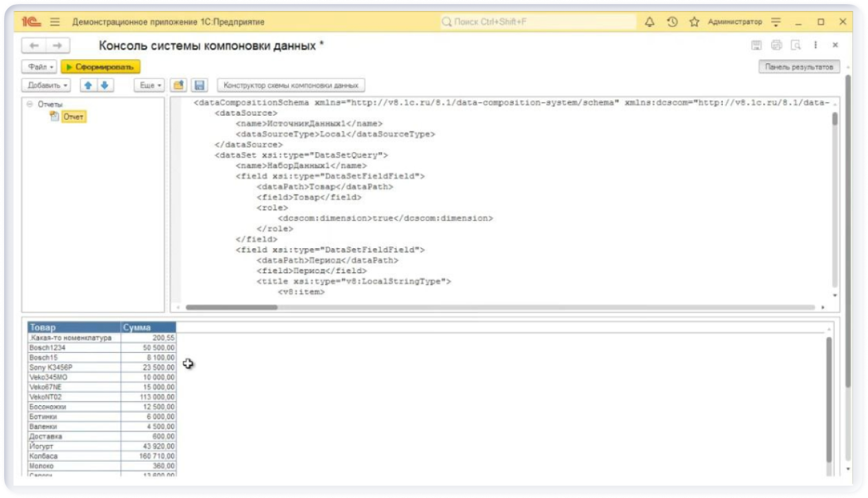This screenshot has width=868, height=498.
Task: Click the back navigation arrow
Action: coord(34,45)
